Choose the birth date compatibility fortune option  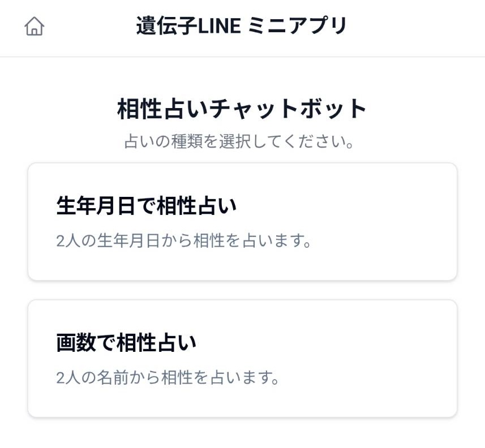pyautogui.click(x=242, y=222)
